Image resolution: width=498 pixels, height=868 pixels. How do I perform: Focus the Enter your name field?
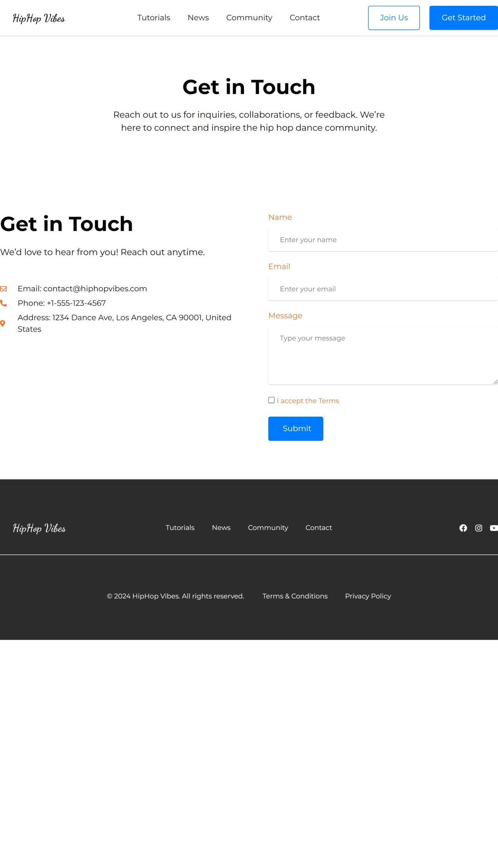(383, 240)
